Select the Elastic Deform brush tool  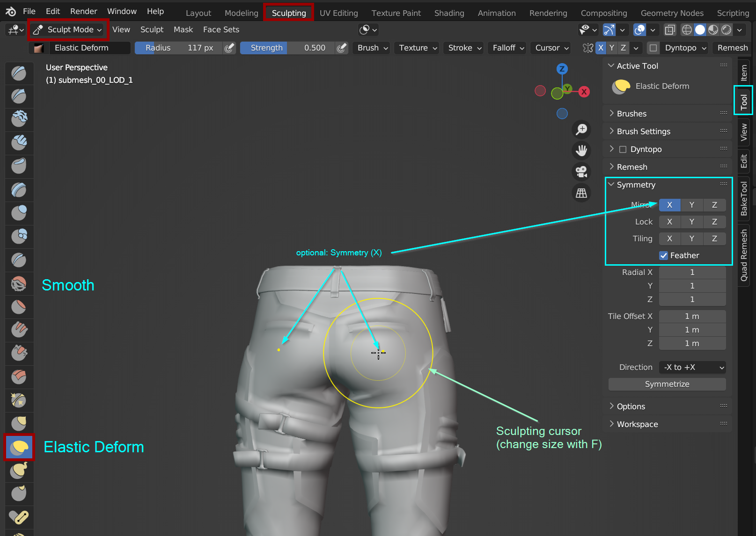tap(19, 447)
